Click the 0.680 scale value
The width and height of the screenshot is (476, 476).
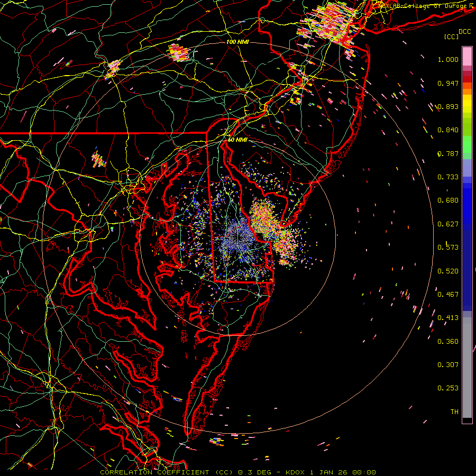(448, 200)
